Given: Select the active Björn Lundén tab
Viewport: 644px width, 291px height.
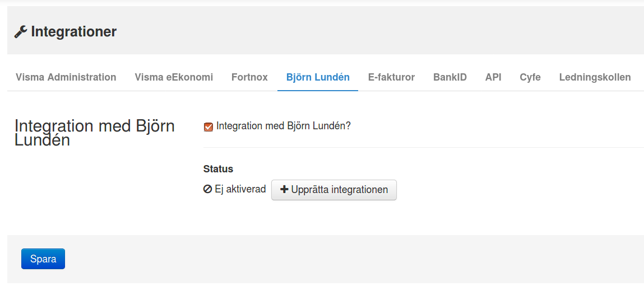Looking at the screenshot, I should [x=318, y=77].
